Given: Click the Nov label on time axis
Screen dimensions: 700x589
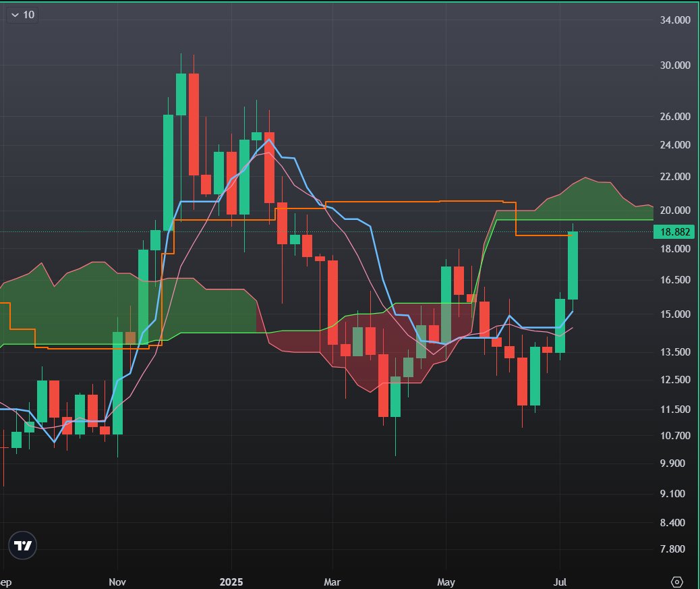Looking at the screenshot, I should pos(117,582).
